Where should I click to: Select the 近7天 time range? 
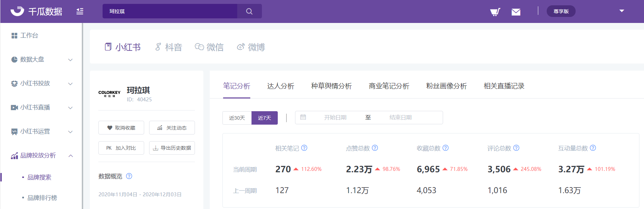(x=264, y=118)
